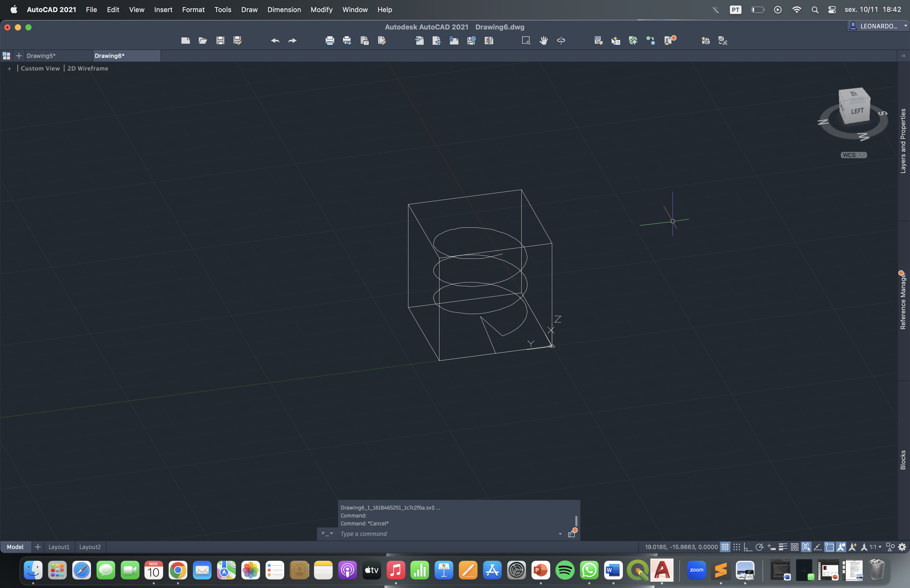
Task: Toggle lineweight display in status bar
Action: (x=783, y=547)
